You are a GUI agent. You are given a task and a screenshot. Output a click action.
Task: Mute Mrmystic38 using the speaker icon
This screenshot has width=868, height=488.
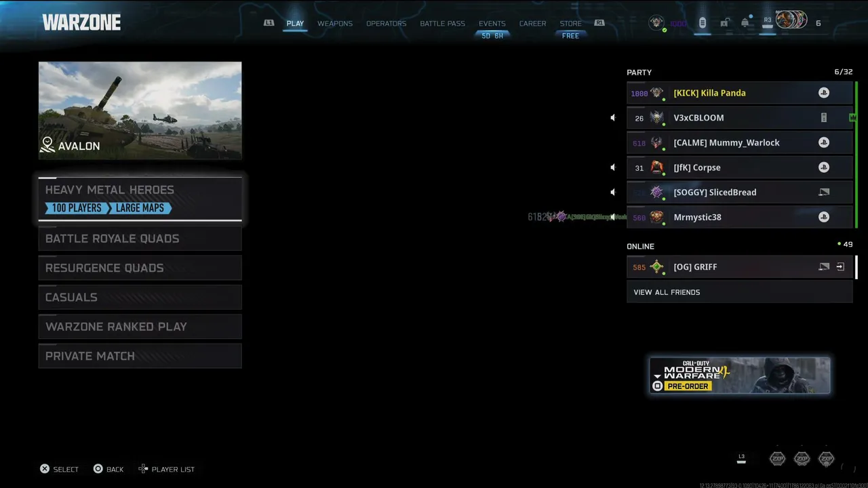(612, 217)
